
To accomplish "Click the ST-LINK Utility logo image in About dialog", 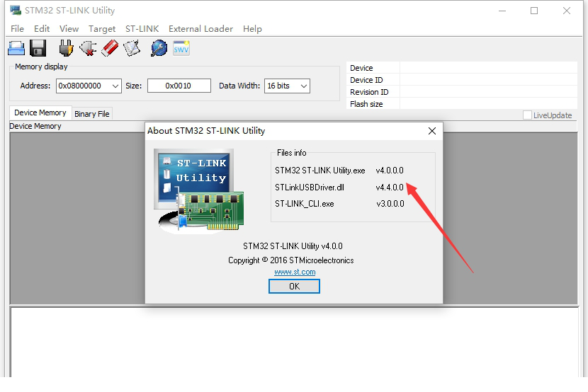I will click(199, 191).
